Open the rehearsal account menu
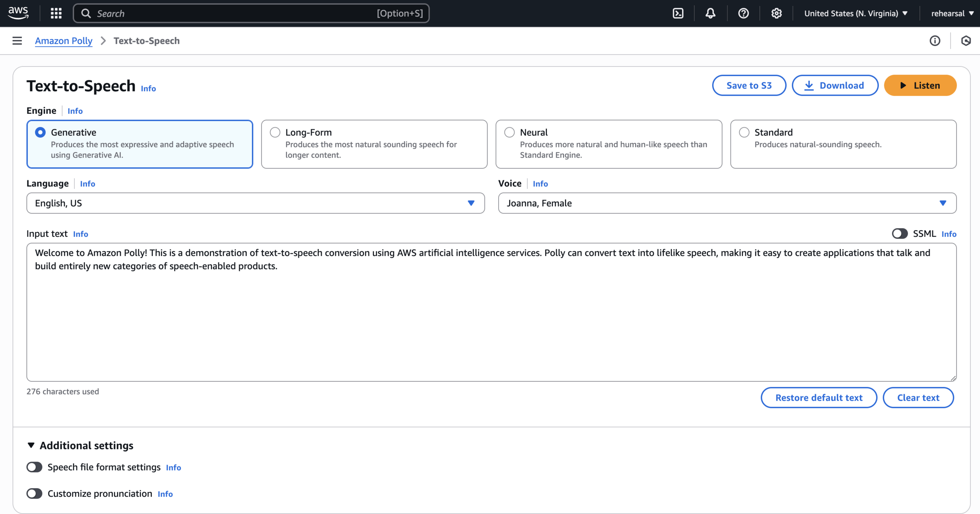Image resolution: width=980 pixels, height=514 pixels. click(x=952, y=13)
